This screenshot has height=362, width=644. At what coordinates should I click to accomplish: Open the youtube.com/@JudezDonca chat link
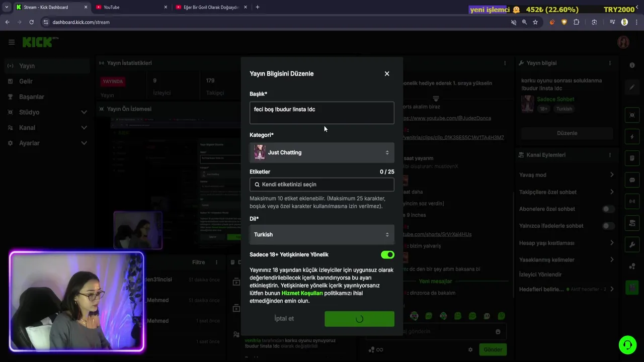pos(447,118)
